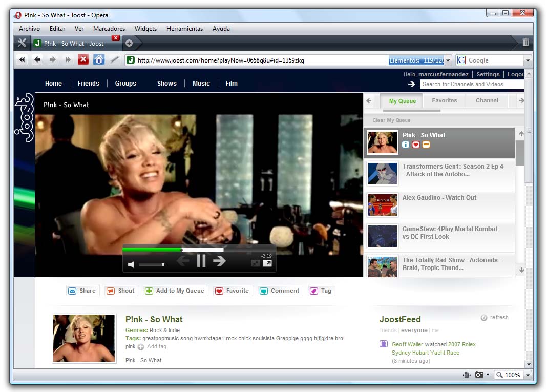Remove P!nk - So What from queue
This screenshot has height=392, width=547.
tap(426, 145)
